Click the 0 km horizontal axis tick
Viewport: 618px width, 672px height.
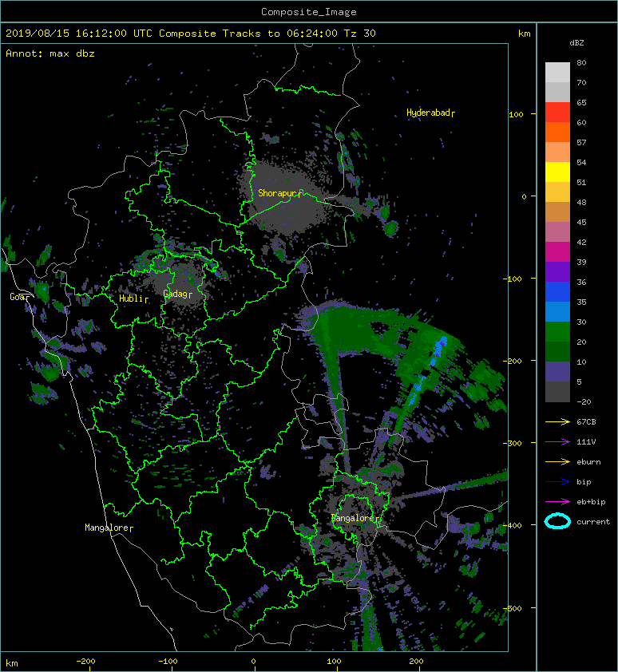pos(253,662)
